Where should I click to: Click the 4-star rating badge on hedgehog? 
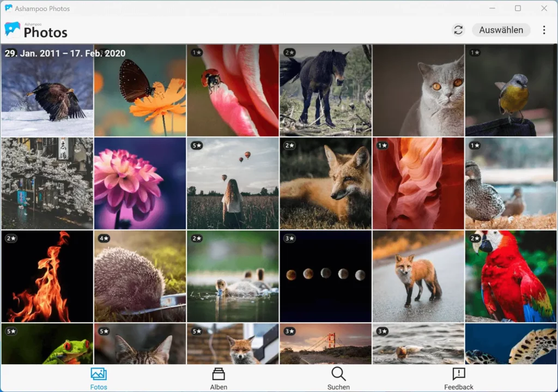104,238
